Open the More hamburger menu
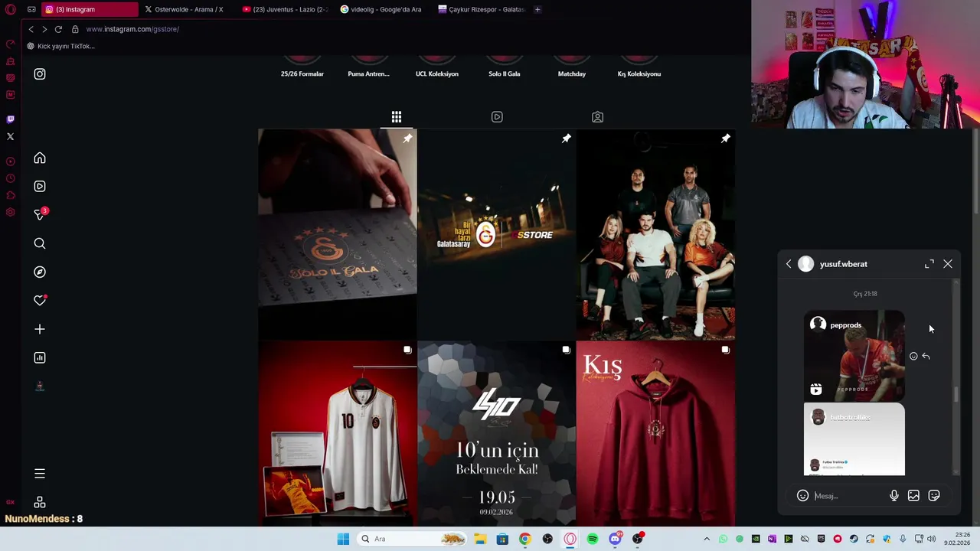The width and height of the screenshot is (980, 551). pyautogui.click(x=40, y=474)
